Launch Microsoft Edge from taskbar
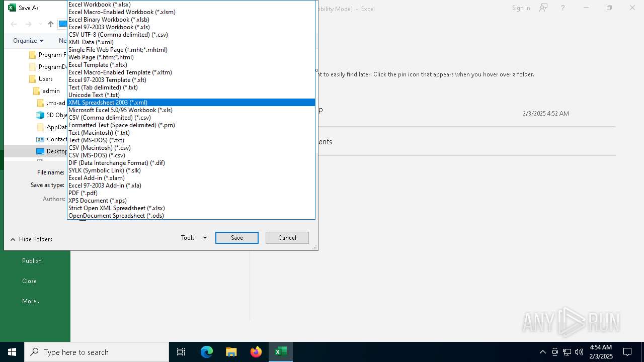This screenshot has height=362, width=644. [x=207, y=352]
